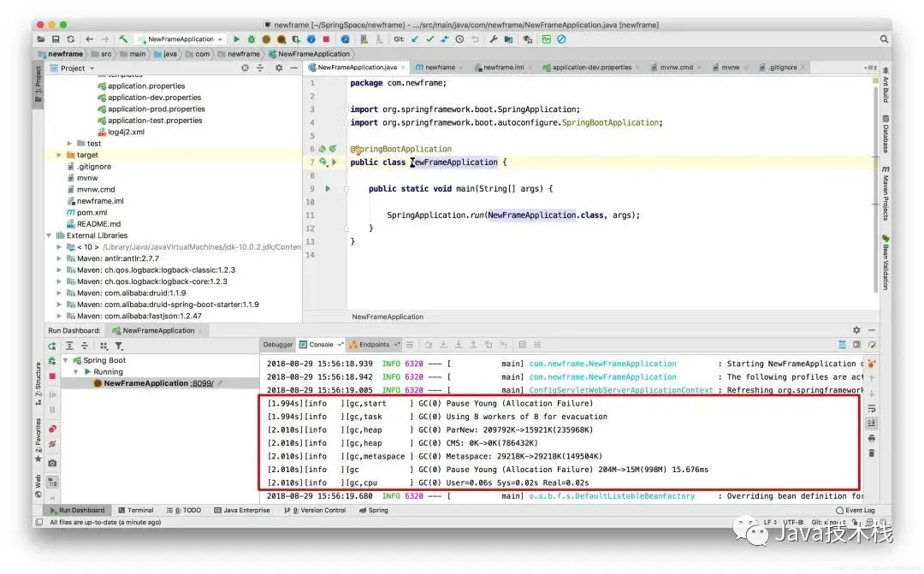Open the 9: Version Control tool window

click(x=315, y=511)
